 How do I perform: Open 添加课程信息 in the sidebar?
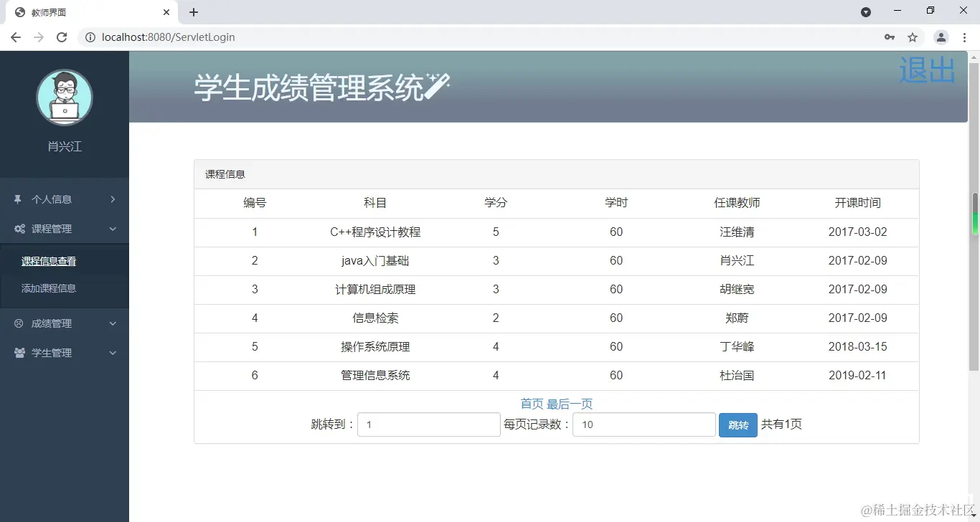pos(49,288)
